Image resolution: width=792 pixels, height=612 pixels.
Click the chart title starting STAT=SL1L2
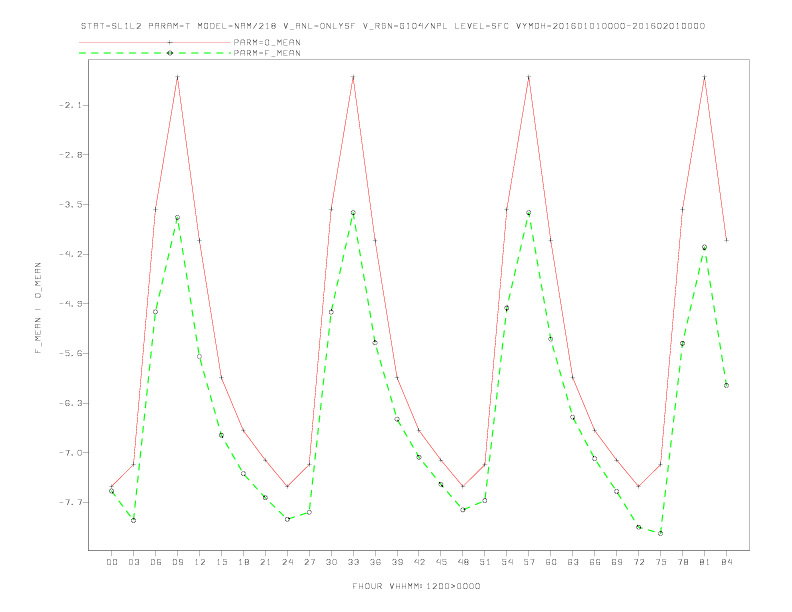[392, 26]
